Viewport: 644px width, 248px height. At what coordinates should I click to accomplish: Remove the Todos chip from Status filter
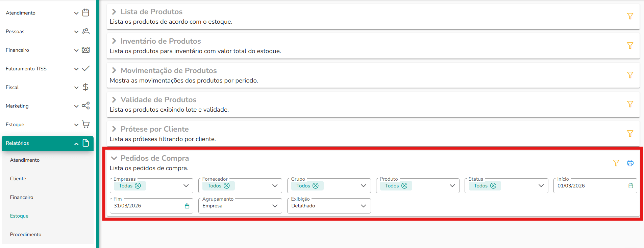pos(493,186)
